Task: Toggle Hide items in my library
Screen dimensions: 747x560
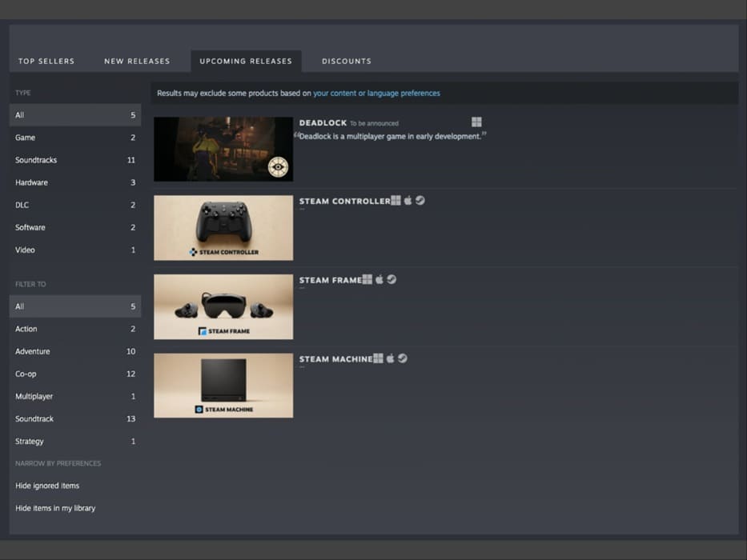Action: click(x=55, y=508)
